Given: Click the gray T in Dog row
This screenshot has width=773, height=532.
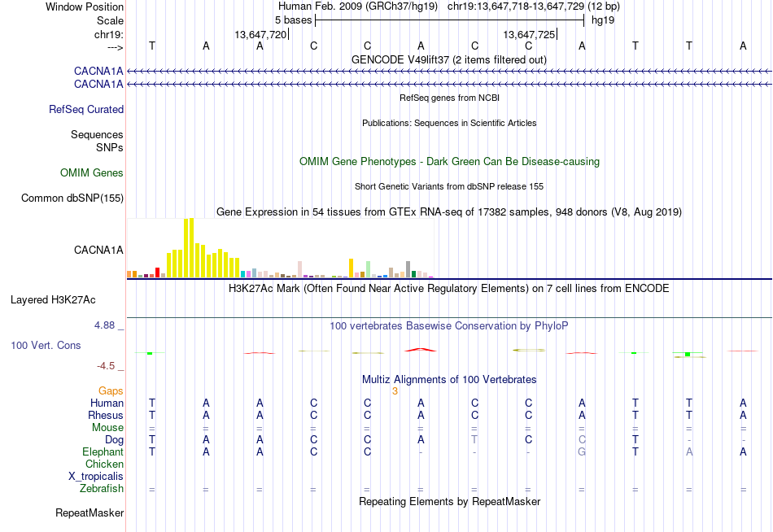Looking at the screenshot, I should (474, 439).
